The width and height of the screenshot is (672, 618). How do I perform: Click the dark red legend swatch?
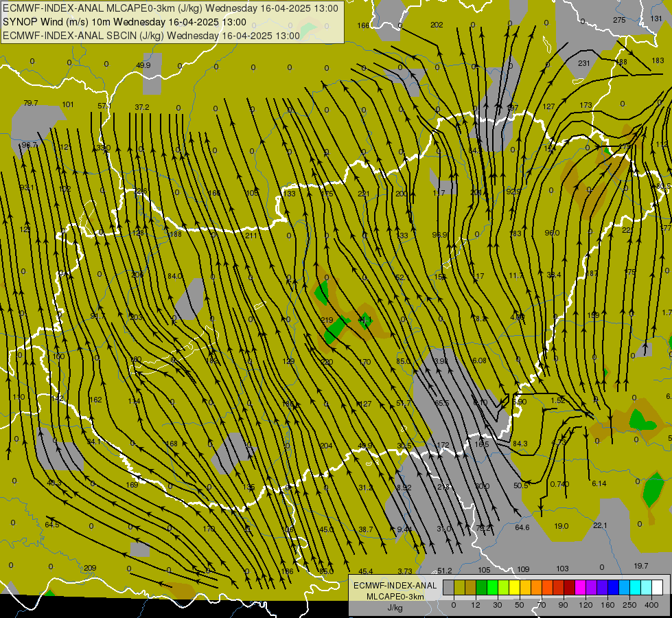pyautogui.click(x=570, y=587)
